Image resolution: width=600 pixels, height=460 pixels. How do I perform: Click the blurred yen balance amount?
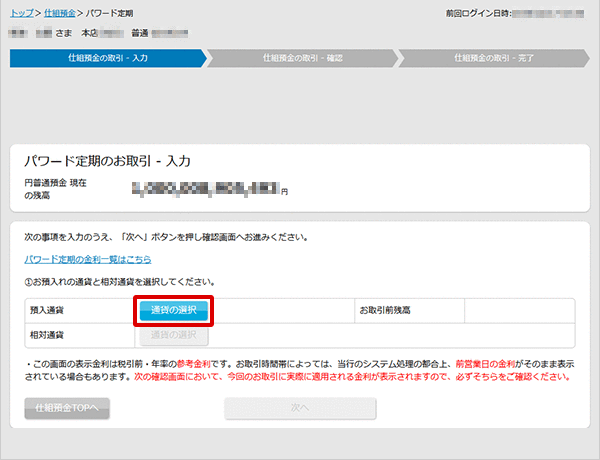point(206,186)
